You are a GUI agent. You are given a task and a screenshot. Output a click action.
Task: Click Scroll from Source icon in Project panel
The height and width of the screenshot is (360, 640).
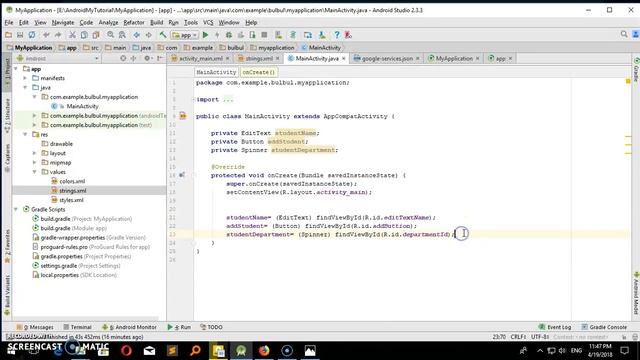pyautogui.click(x=123, y=58)
